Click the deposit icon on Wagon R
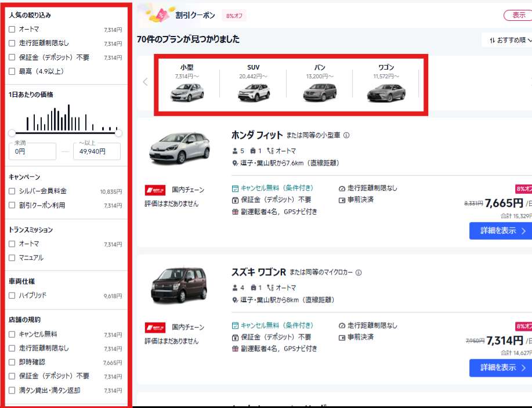 [235, 337]
